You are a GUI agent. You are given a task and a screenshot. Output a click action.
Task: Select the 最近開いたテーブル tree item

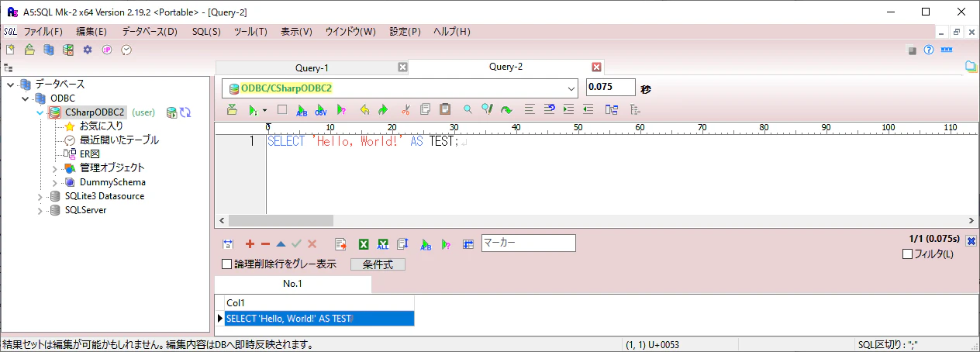point(119,140)
